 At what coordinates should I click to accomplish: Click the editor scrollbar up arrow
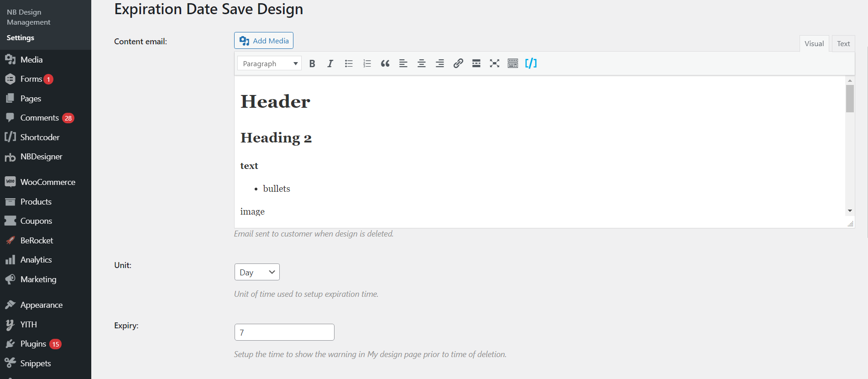pyautogui.click(x=850, y=80)
